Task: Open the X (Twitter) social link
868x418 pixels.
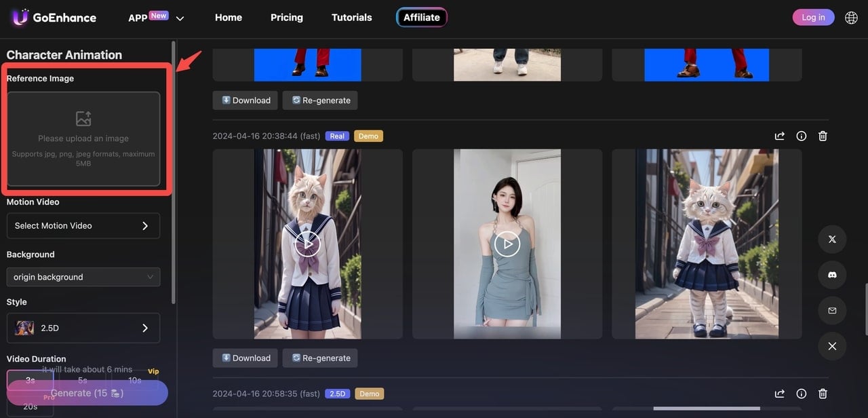Action: pyautogui.click(x=832, y=240)
